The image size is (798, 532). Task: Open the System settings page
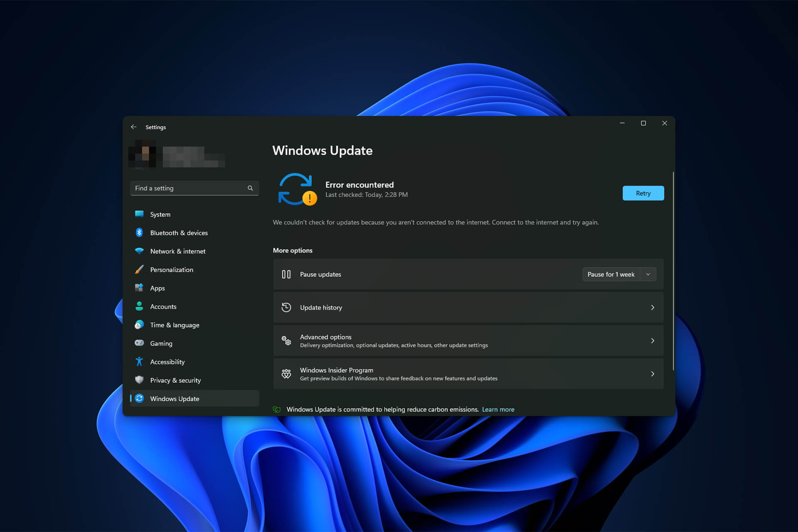(x=195, y=214)
